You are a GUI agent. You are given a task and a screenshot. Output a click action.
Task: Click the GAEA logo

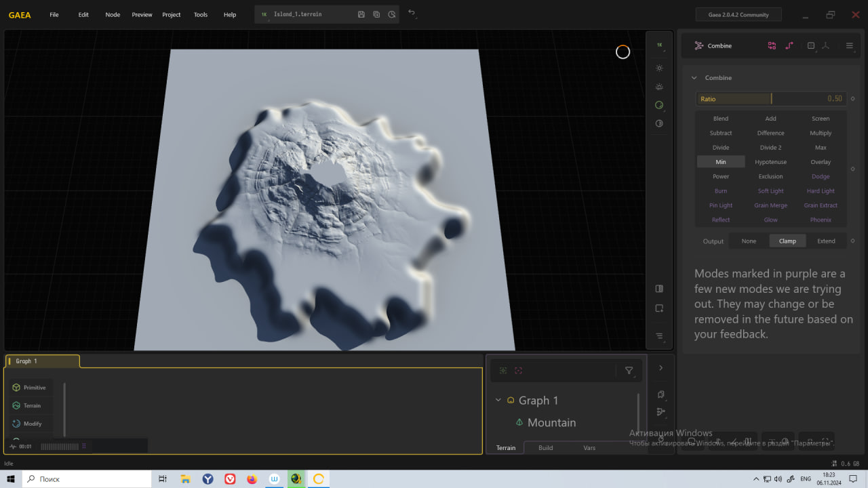click(20, 15)
